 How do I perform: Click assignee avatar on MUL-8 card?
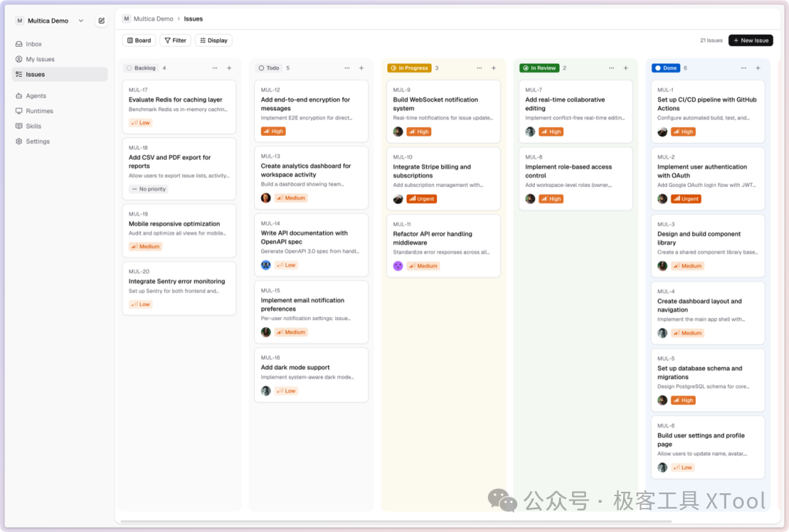[530, 199]
